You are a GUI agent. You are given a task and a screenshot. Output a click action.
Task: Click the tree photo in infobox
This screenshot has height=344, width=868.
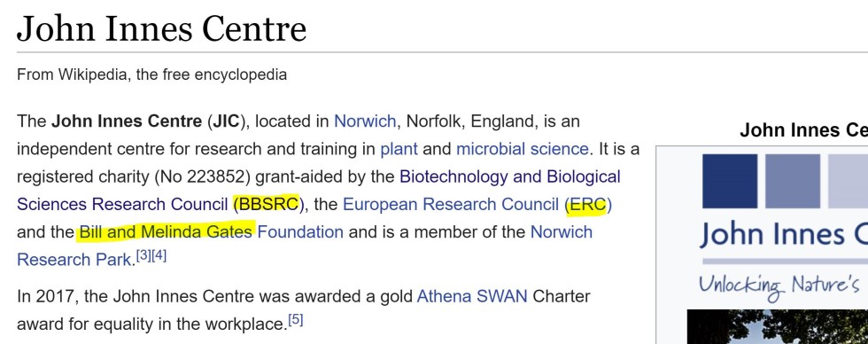[x=778, y=327]
